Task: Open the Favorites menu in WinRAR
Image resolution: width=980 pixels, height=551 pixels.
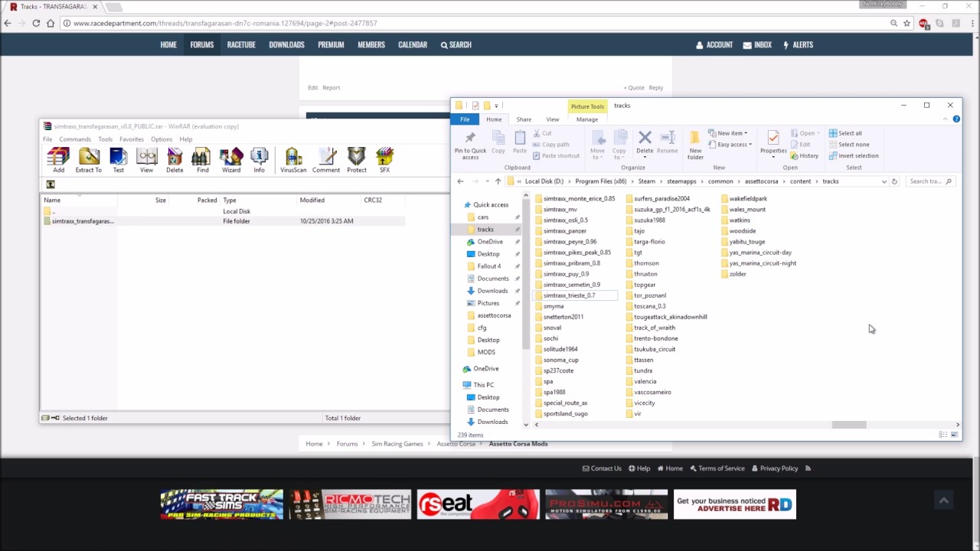Action: point(131,139)
